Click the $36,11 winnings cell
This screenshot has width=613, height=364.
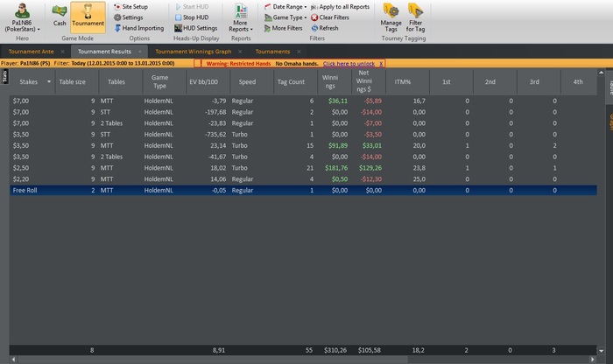[338, 101]
